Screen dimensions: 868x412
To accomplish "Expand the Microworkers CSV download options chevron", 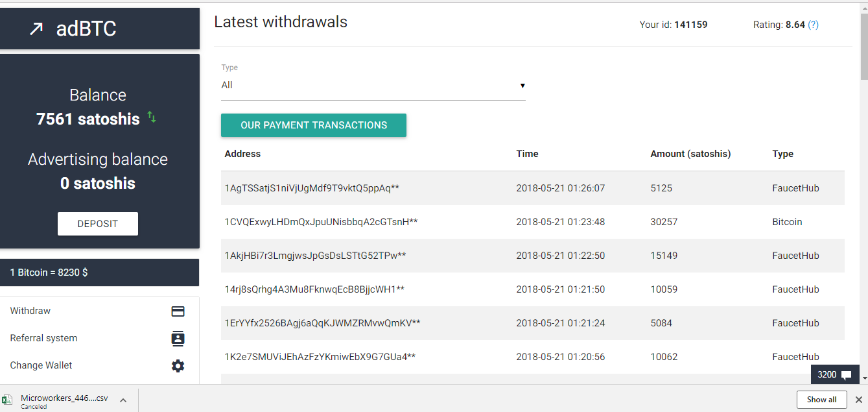I will pos(123,400).
